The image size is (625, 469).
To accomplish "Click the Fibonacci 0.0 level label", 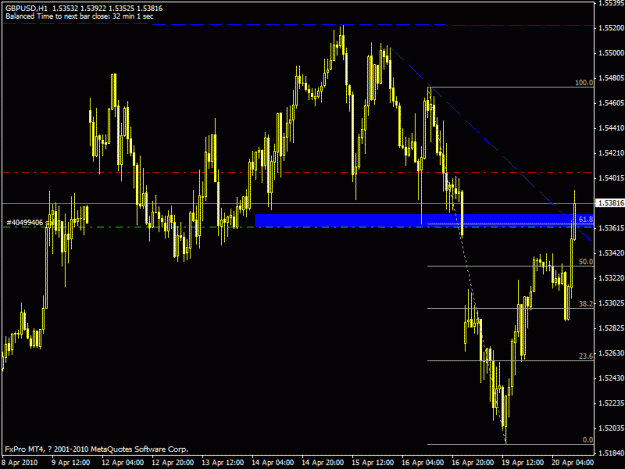I will tap(588, 440).
